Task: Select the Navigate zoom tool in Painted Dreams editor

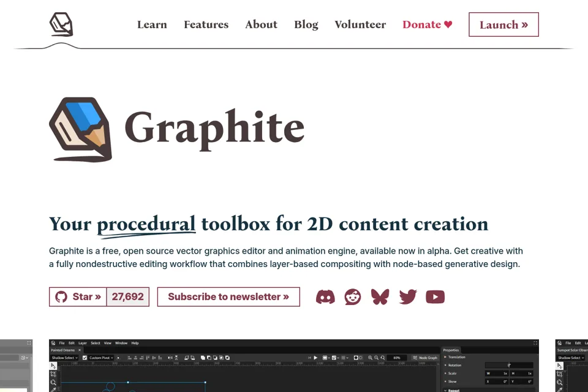Action: (53, 383)
